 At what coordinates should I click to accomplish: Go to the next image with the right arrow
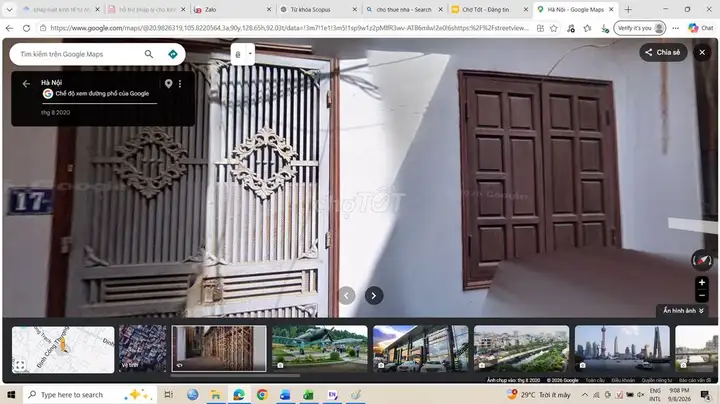pyautogui.click(x=374, y=296)
